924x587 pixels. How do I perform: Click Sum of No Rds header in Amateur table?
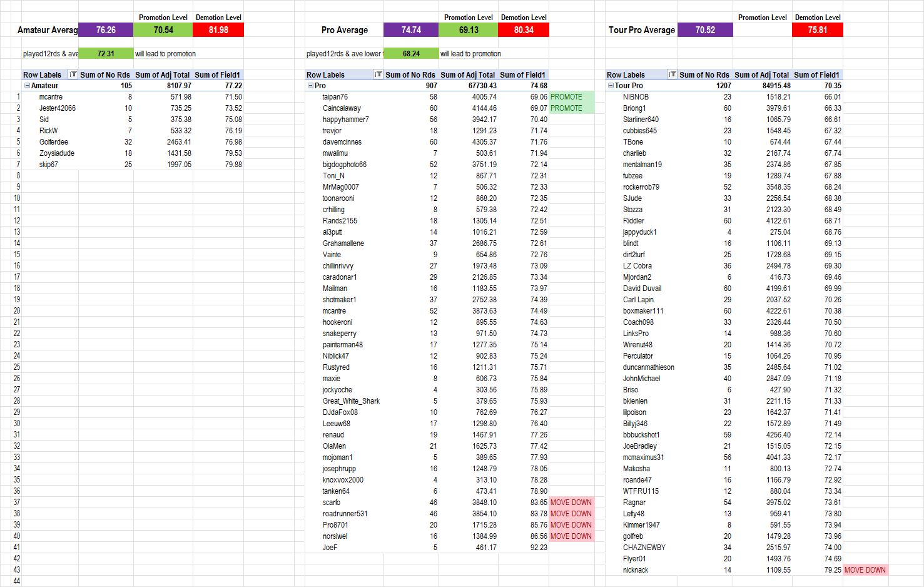[x=105, y=74]
